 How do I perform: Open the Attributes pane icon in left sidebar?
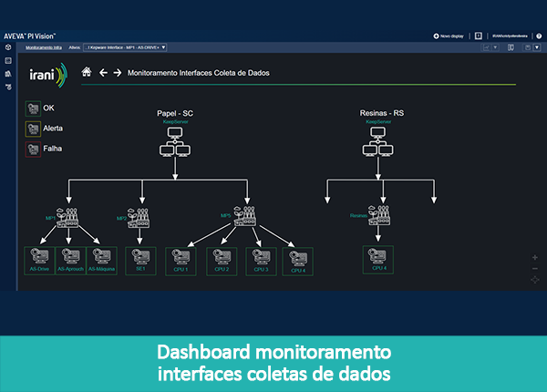coord(8,74)
